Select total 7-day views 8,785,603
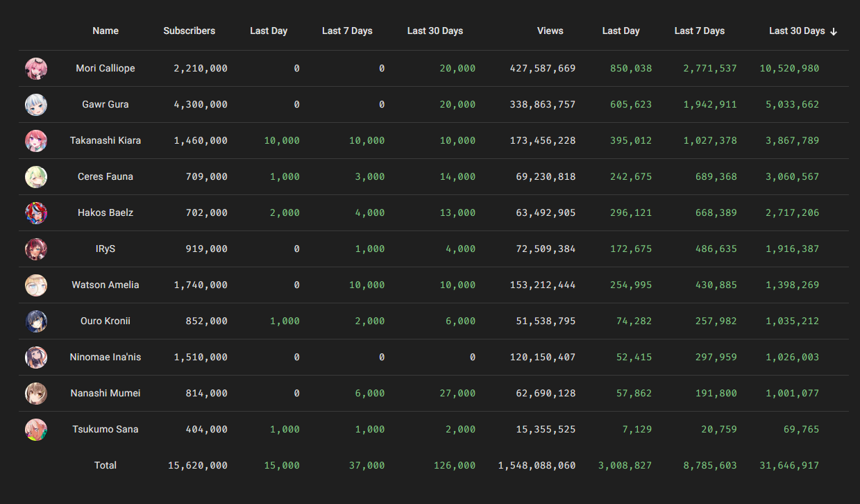This screenshot has height=504, width=860. point(710,465)
